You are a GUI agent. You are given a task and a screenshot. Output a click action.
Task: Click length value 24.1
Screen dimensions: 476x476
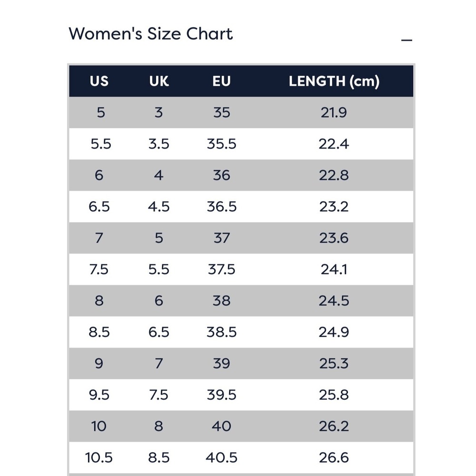[334, 269]
